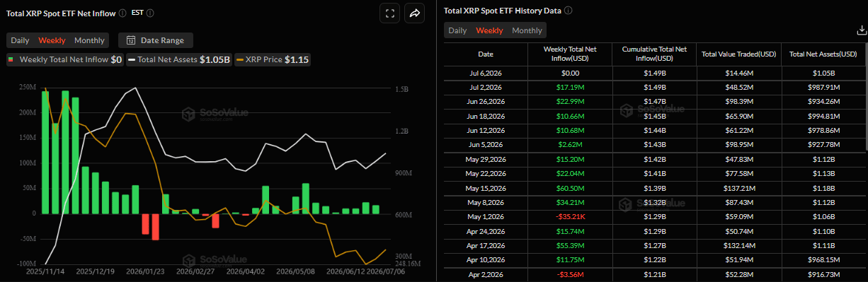Click info icon beside History Data title
This screenshot has height=282, width=868.
tap(569, 11)
